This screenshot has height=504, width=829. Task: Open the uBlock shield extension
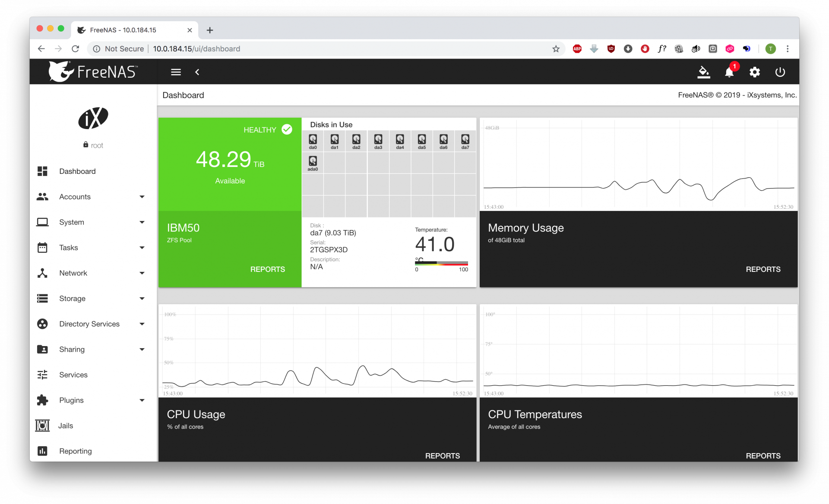pyautogui.click(x=611, y=49)
